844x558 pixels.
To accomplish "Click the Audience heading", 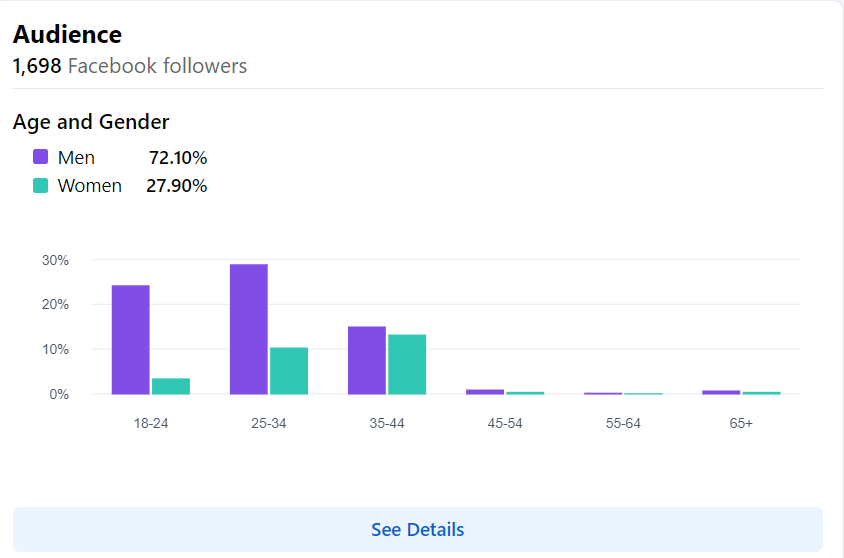I will coord(67,35).
